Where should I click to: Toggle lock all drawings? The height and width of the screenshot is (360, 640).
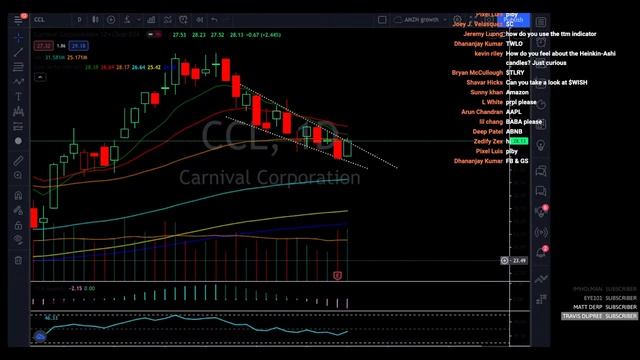(x=18, y=225)
